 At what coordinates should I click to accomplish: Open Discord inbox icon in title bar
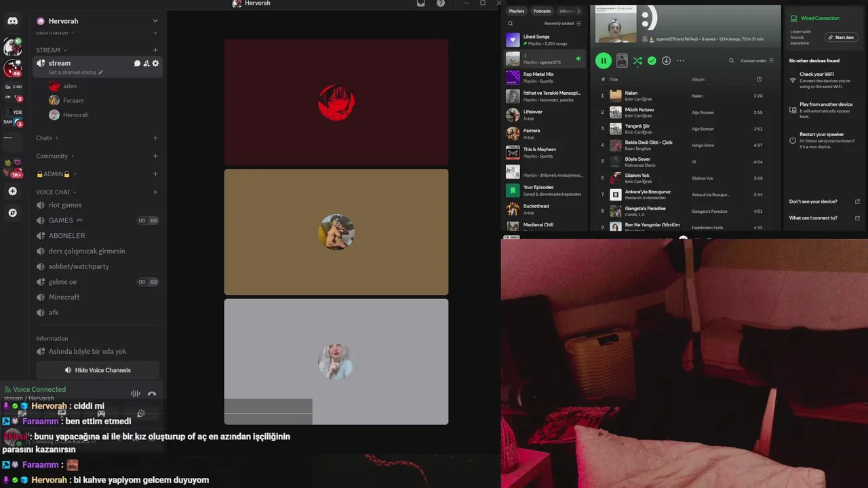[x=420, y=3]
